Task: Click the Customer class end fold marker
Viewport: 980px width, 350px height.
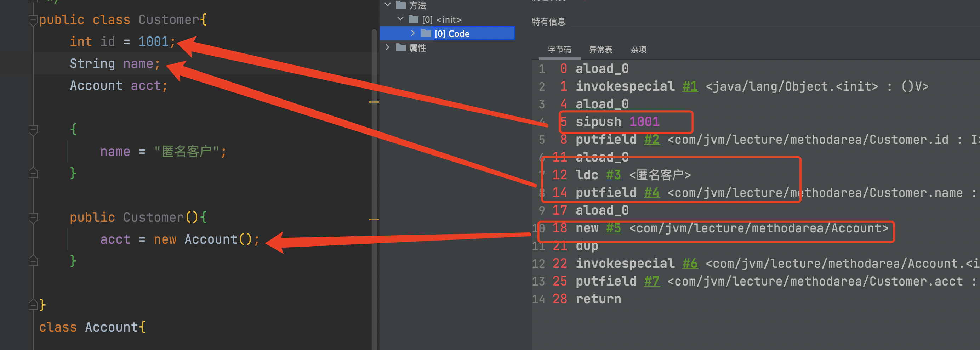Action: [x=33, y=305]
